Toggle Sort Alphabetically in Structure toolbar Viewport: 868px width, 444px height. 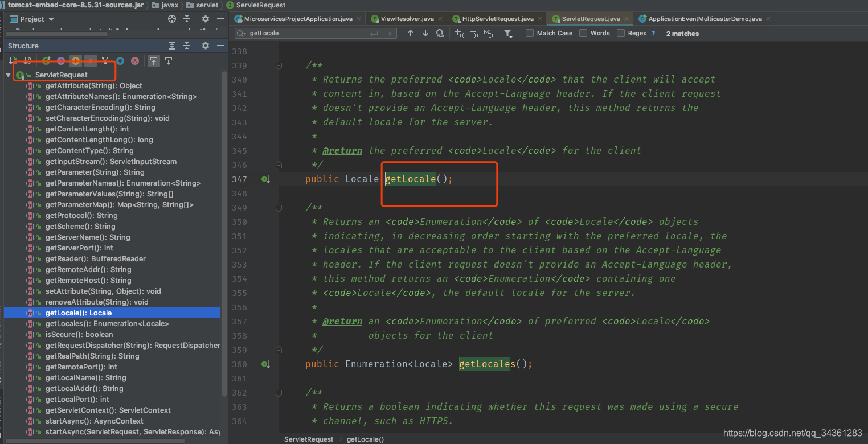pyautogui.click(x=27, y=60)
